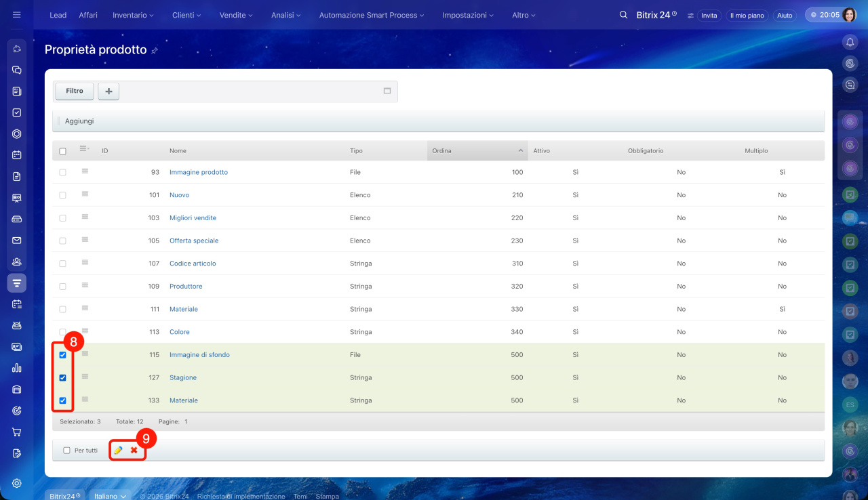Click the pencil edit icon
This screenshot has height=500, width=868.
pos(118,451)
